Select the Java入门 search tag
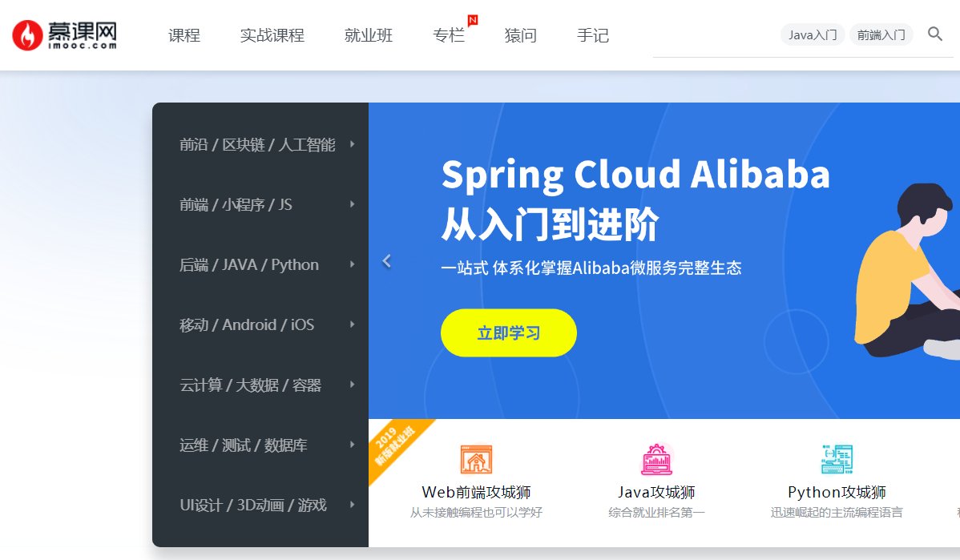 [x=812, y=34]
